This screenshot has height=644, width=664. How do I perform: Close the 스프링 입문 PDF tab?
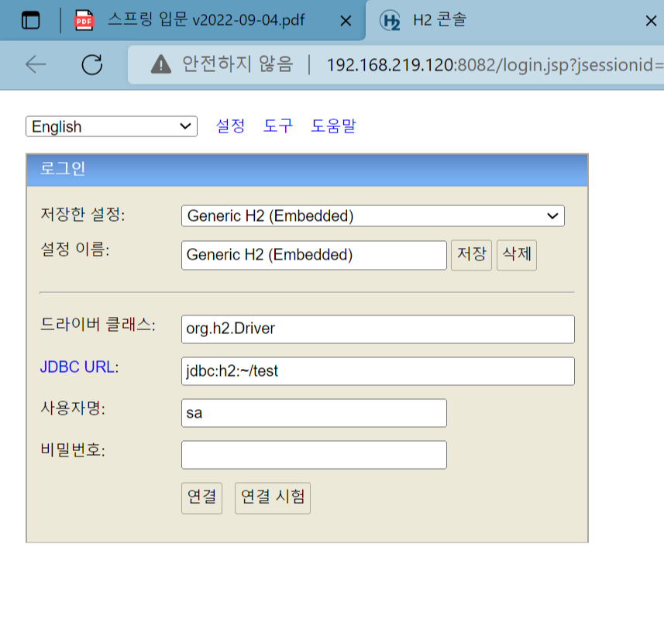pos(346,20)
